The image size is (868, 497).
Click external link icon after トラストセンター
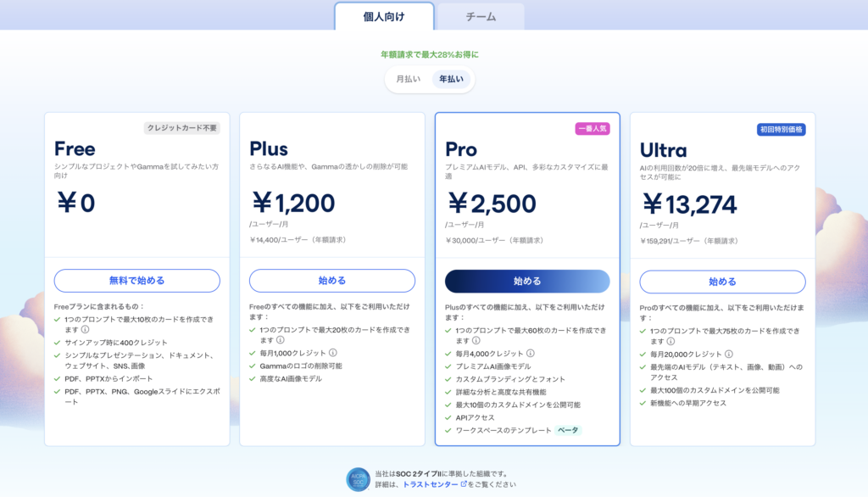pyautogui.click(x=464, y=484)
